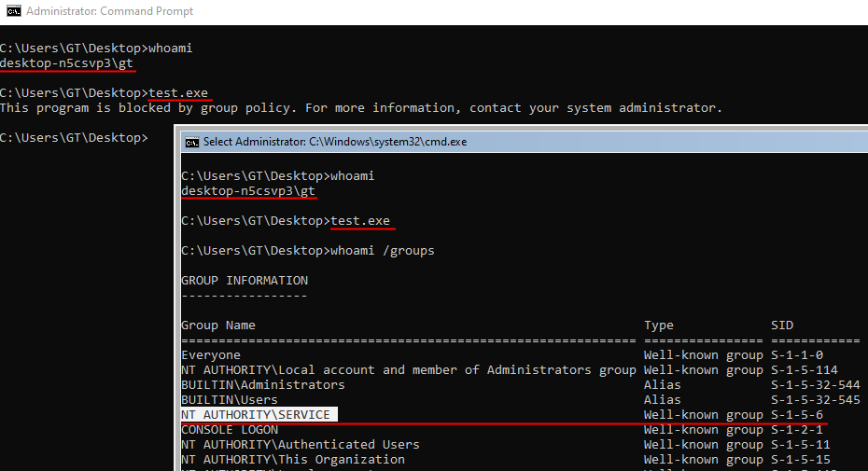The height and width of the screenshot is (471, 868).
Task: Click SID value 'S-1-5-6'
Action: click(797, 415)
